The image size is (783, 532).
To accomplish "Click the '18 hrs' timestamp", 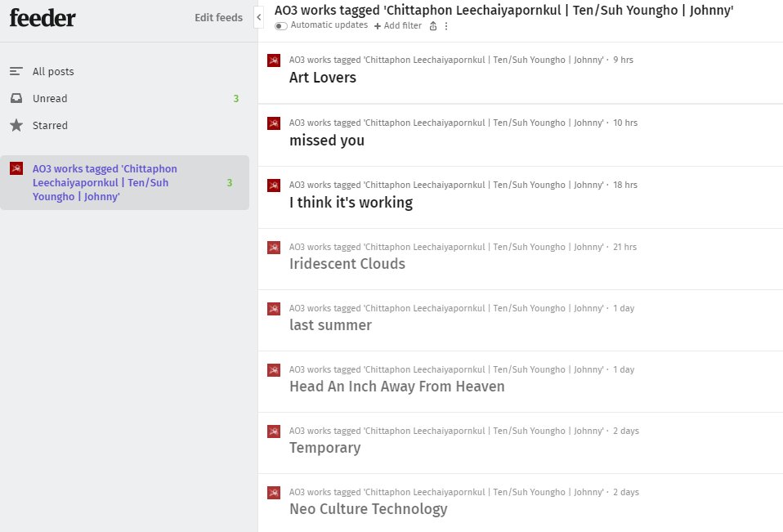I will coord(625,185).
